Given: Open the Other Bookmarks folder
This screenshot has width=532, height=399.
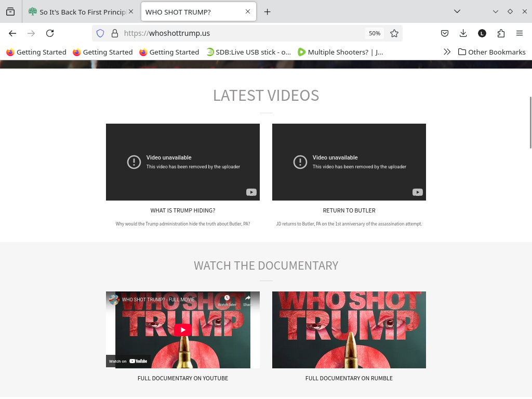Looking at the screenshot, I should pyautogui.click(x=492, y=52).
